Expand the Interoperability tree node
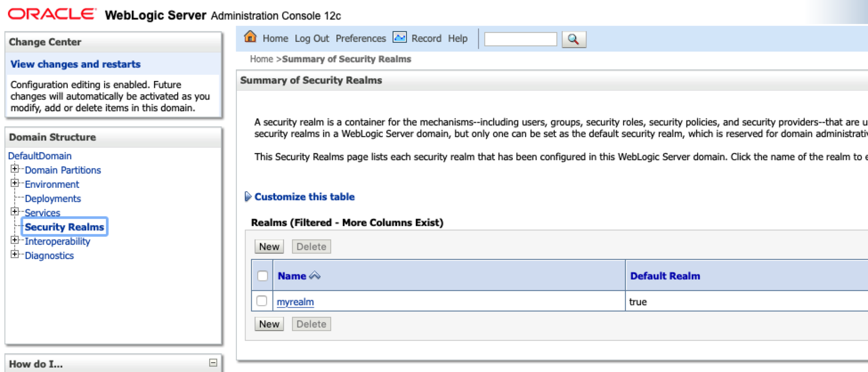This screenshot has height=372, width=868. point(15,240)
